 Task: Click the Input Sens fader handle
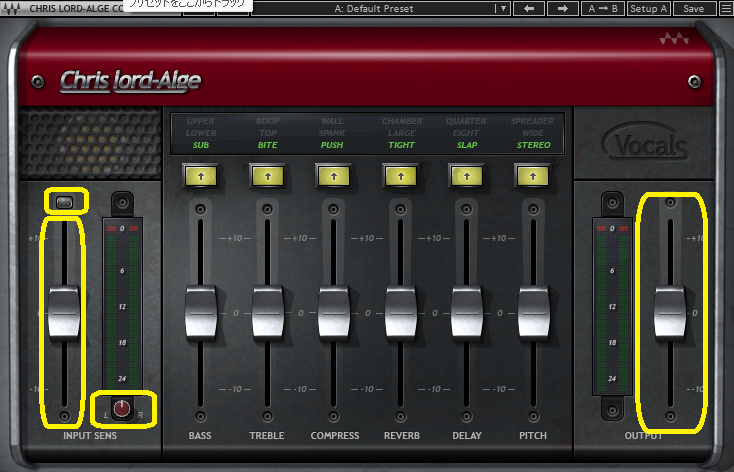click(63, 312)
